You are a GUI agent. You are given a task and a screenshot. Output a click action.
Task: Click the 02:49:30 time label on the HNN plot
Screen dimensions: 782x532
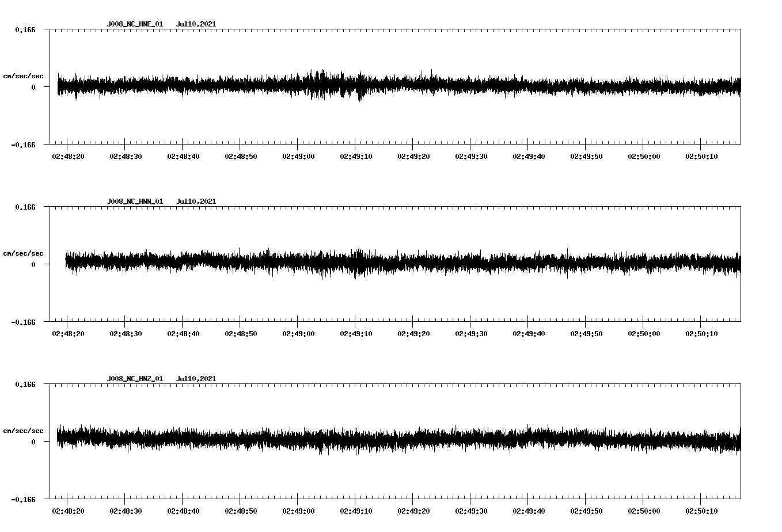[471, 333]
